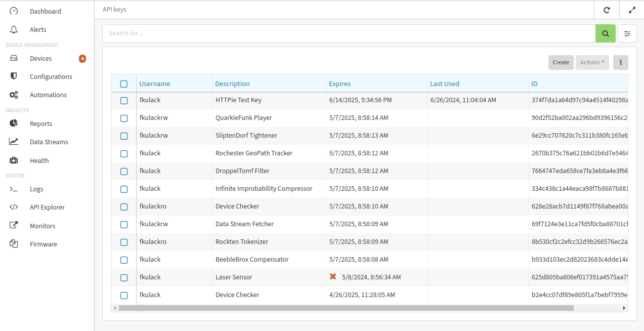This screenshot has width=644, height=331.
Task: Click the Data Streams line chart icon
Action: point(14,142)
